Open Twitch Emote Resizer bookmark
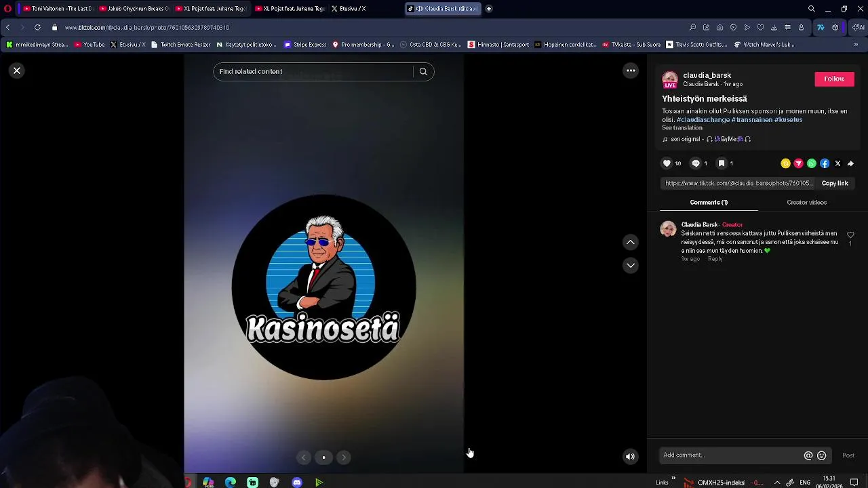 click(180, 45)
